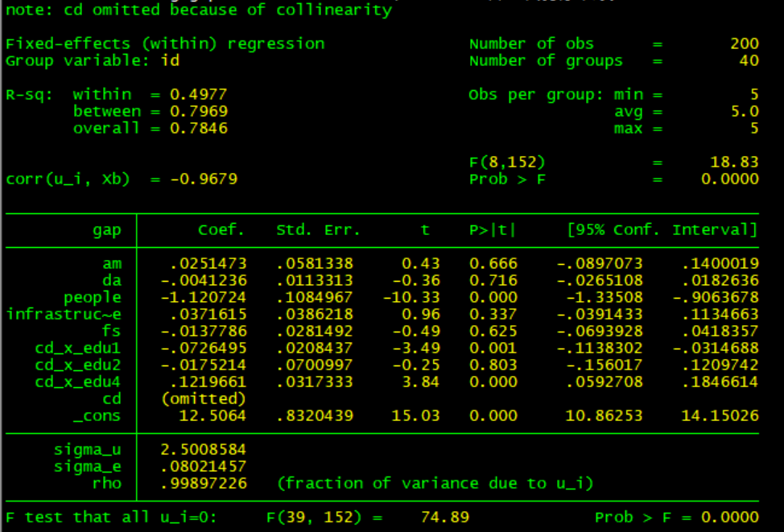Click rho value .99897226
The image size is (784, 532).
(204, 484)
